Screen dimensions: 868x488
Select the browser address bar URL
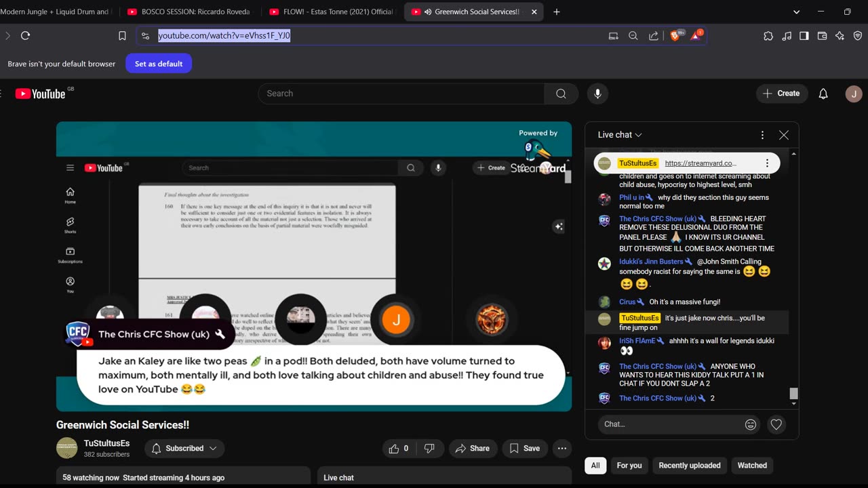tap(224, 36)
